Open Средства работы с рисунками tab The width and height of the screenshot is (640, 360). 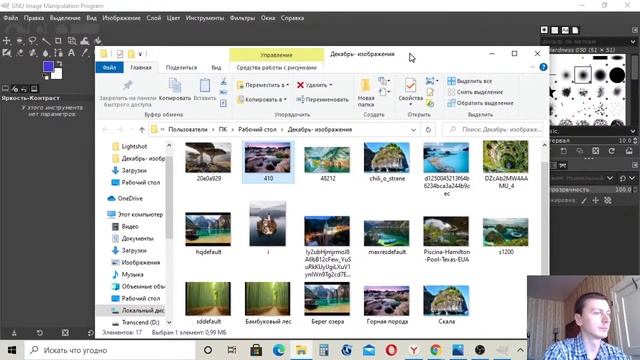[276, 67]
